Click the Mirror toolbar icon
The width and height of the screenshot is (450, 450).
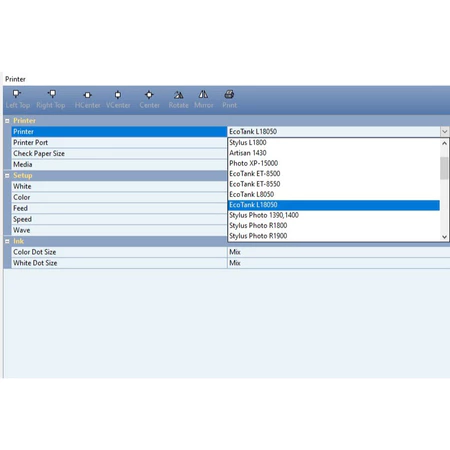(x=203, y=95)
